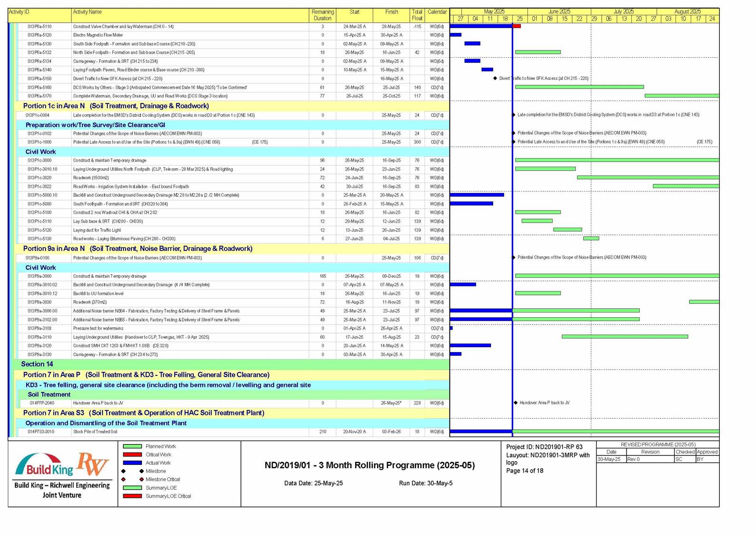
Task: Click activity ID 'S13P6a-5110'
Action: tap(40, 27)
